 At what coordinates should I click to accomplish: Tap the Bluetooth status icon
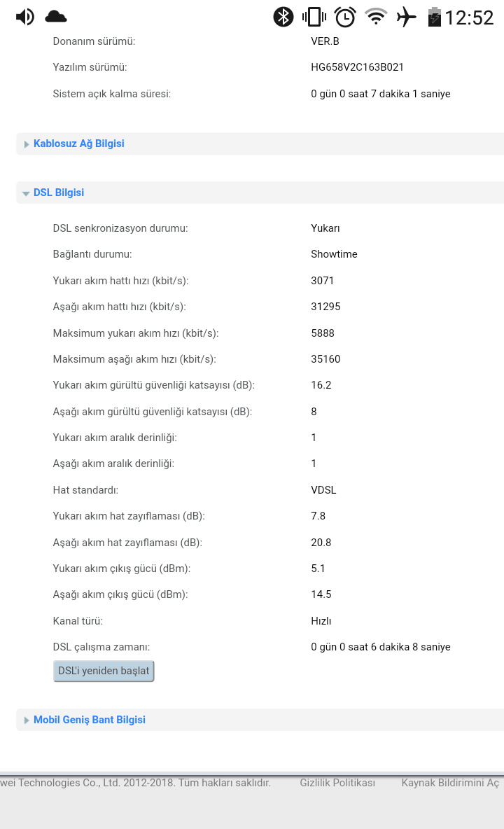283,17
